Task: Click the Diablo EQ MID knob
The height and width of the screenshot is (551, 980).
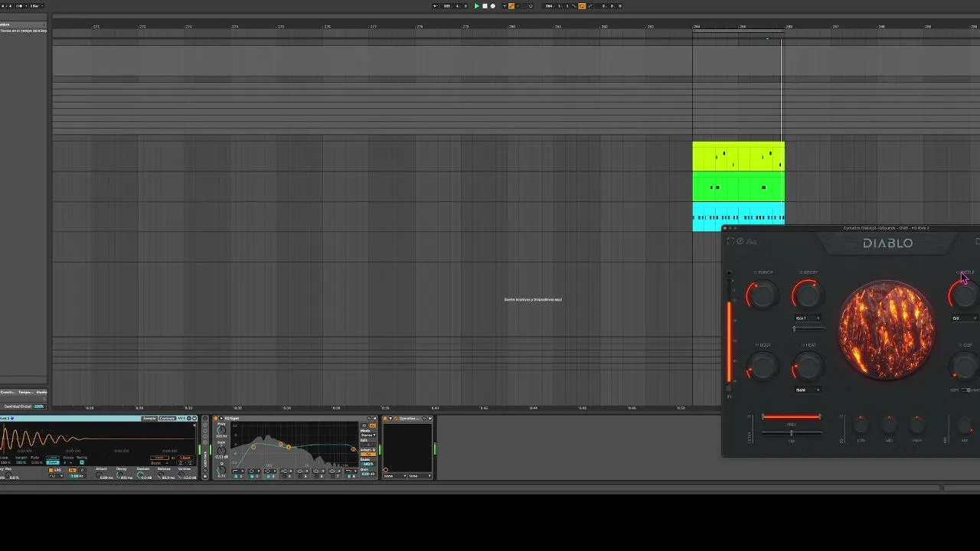Action: click(x=889, y=425)
